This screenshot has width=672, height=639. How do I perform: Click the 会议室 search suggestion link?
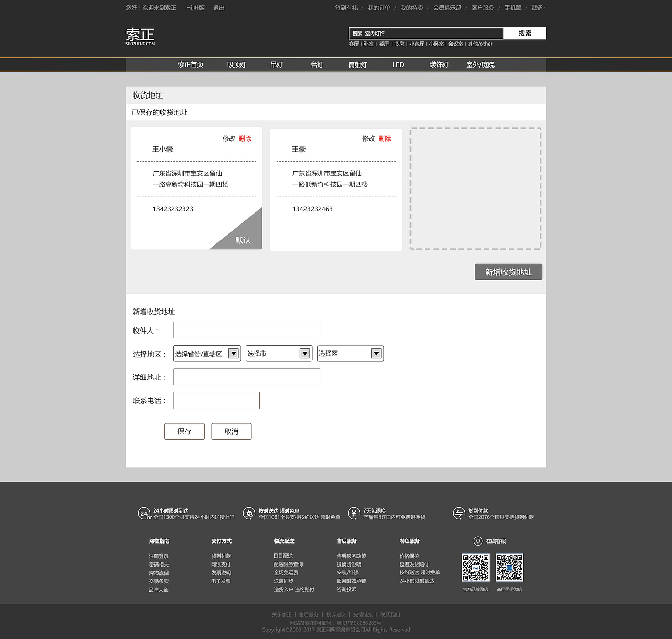456,44
